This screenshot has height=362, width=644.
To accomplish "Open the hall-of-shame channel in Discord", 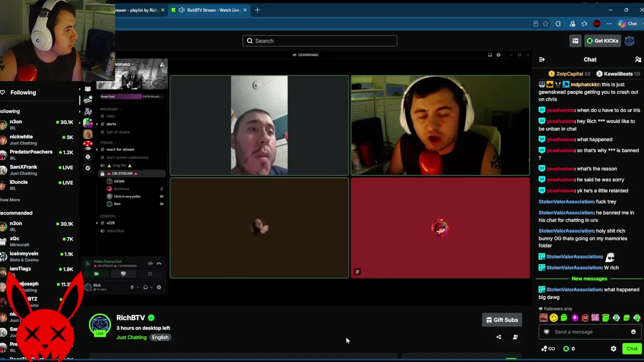I will (x=131, y=132).
